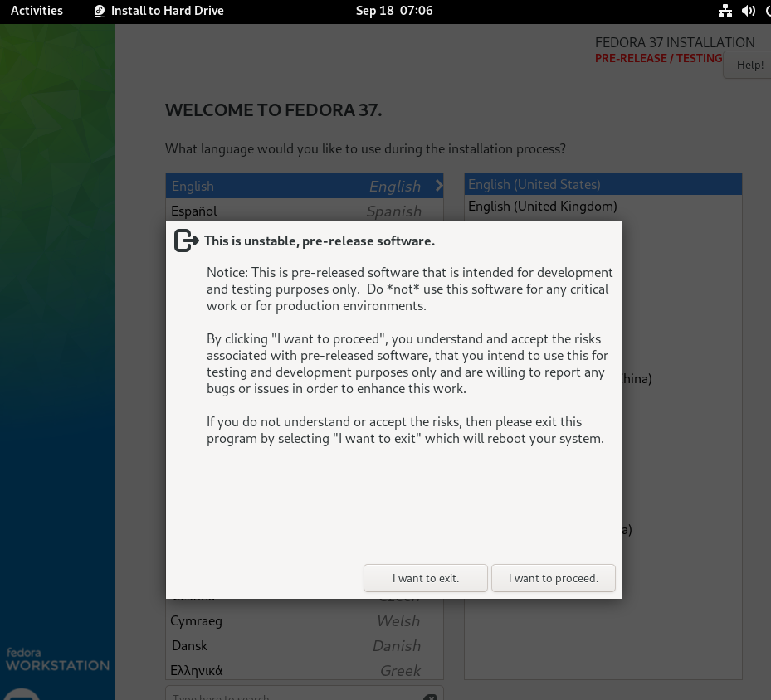771x700 pixels.
Task: Click the clock showing Sep 18 07:06
Action: (394, 11)
